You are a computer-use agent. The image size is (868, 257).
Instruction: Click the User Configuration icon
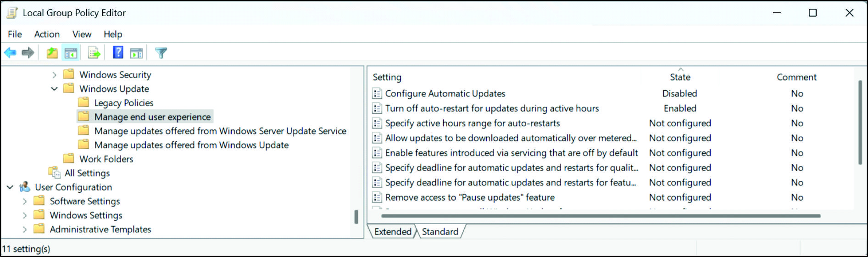click(25, 187)
